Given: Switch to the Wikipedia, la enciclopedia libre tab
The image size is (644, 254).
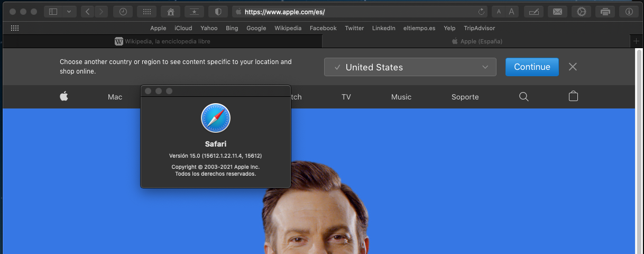Looking at the screenshot, I should pyautogui.click(x=163, y=41).
